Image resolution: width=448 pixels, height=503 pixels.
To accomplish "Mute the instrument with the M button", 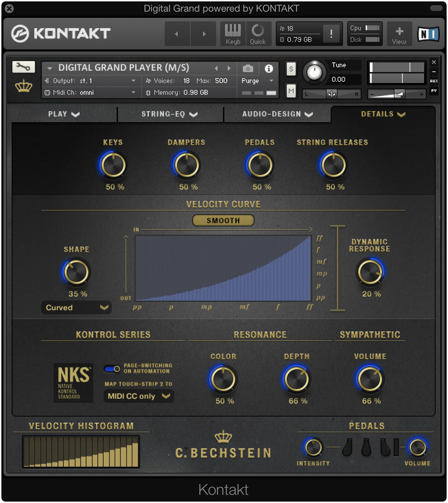I will [x=291, y=91].
